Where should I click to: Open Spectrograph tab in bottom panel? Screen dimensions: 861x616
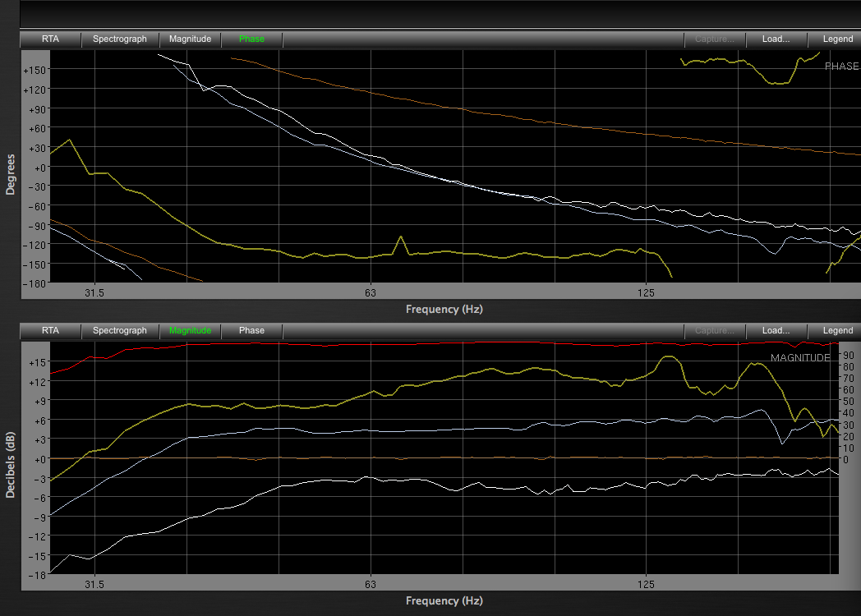(x=120, y=330)
